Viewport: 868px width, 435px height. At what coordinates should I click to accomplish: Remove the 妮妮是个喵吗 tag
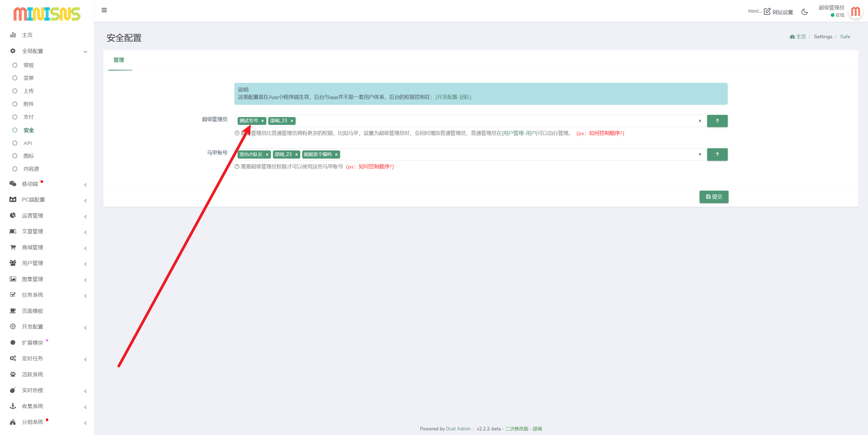336,155
